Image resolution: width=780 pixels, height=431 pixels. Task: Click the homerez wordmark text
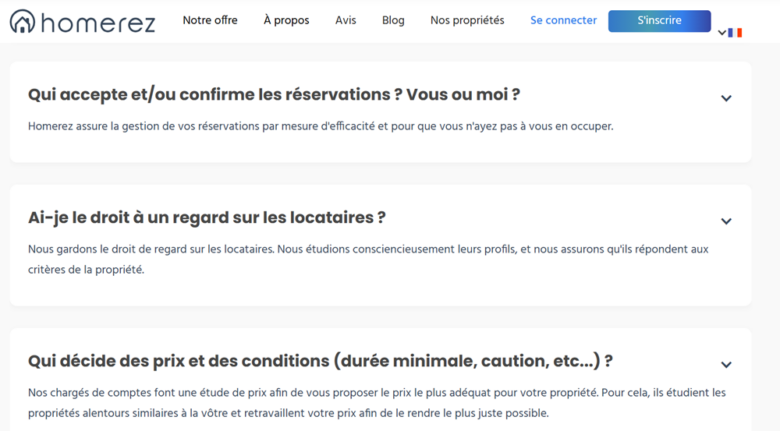(x=98, y=23)
